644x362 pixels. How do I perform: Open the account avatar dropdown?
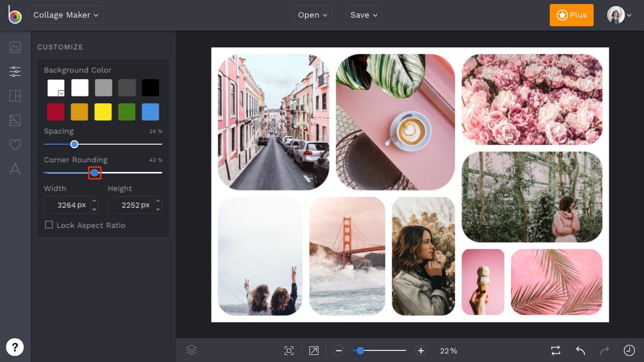(x=619, y=14)
